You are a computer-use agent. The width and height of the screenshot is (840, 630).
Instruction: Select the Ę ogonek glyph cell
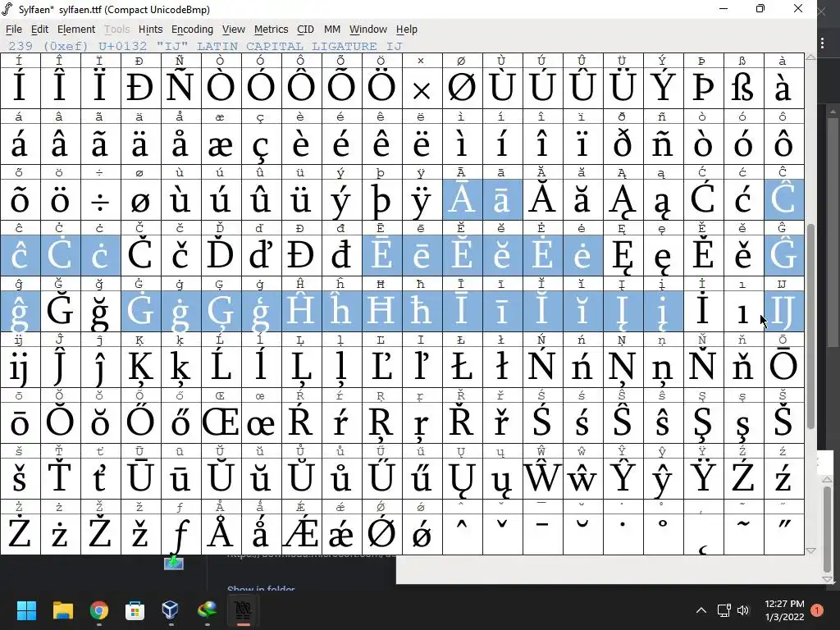point(623,255)
